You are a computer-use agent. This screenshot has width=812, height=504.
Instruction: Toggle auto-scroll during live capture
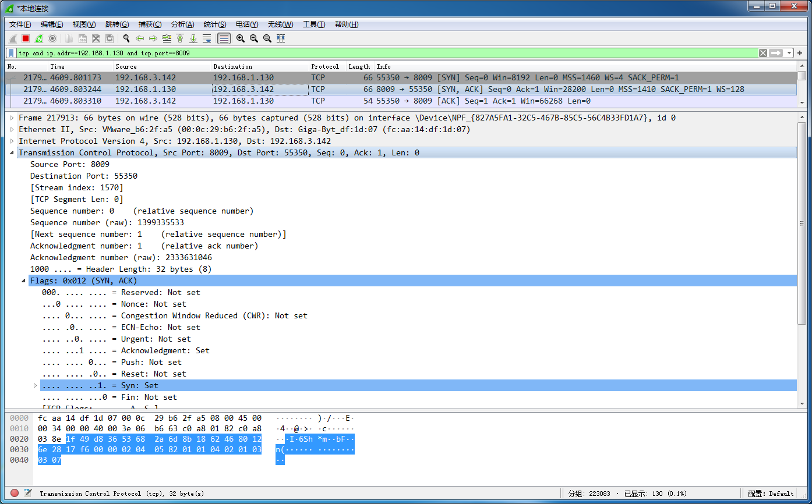coord(207,38)
